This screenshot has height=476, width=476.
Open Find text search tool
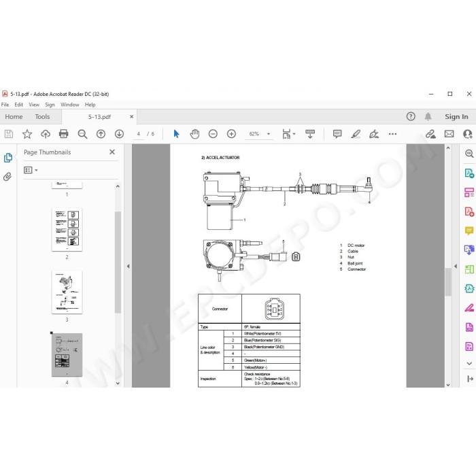click(82, 134)
